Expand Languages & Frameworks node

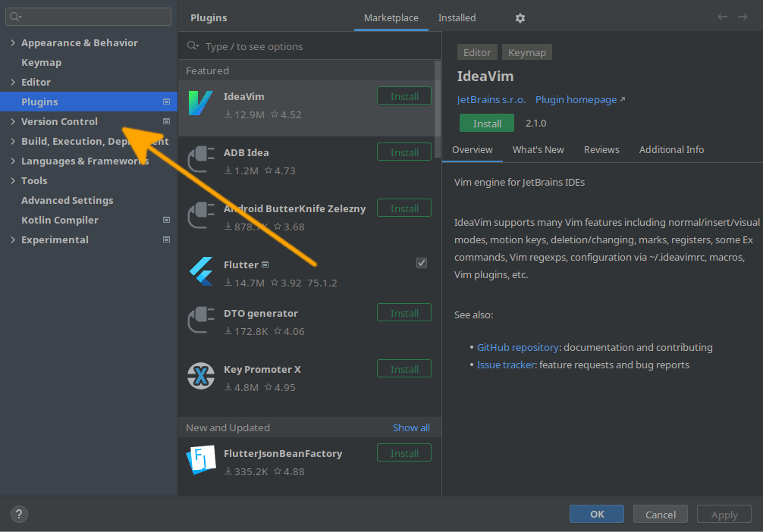click(x=13, y=161)
